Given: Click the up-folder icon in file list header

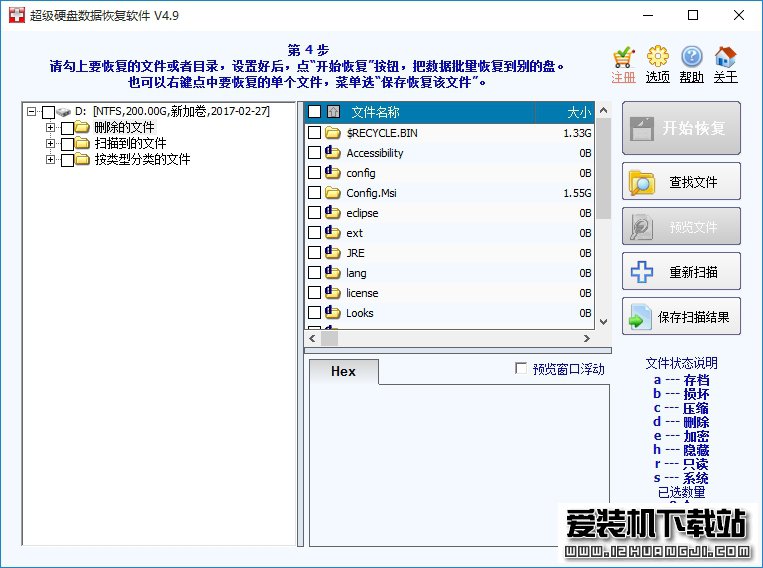Looking at the screenshot, I should [x=333, y=112].
